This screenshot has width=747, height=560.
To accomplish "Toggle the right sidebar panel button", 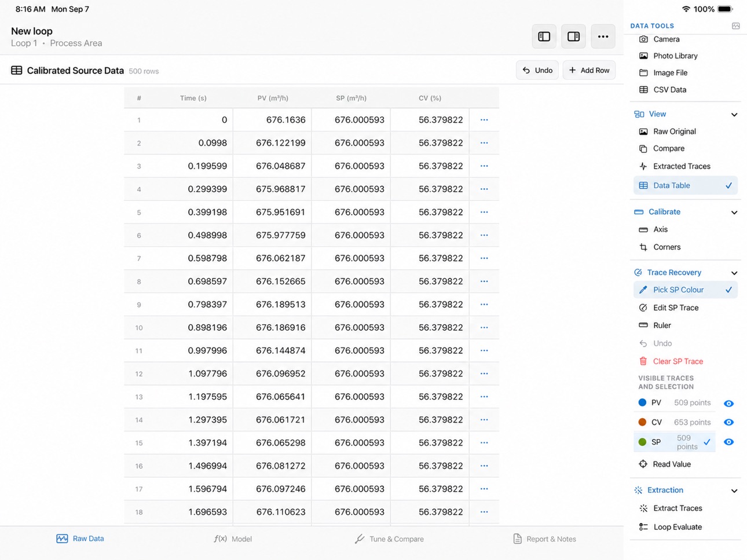I will point(573,36).
